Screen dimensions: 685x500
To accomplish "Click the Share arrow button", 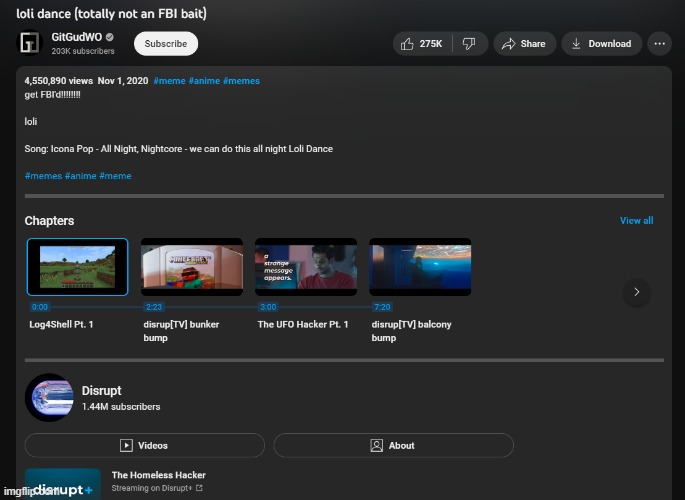I will coord(523,44).
